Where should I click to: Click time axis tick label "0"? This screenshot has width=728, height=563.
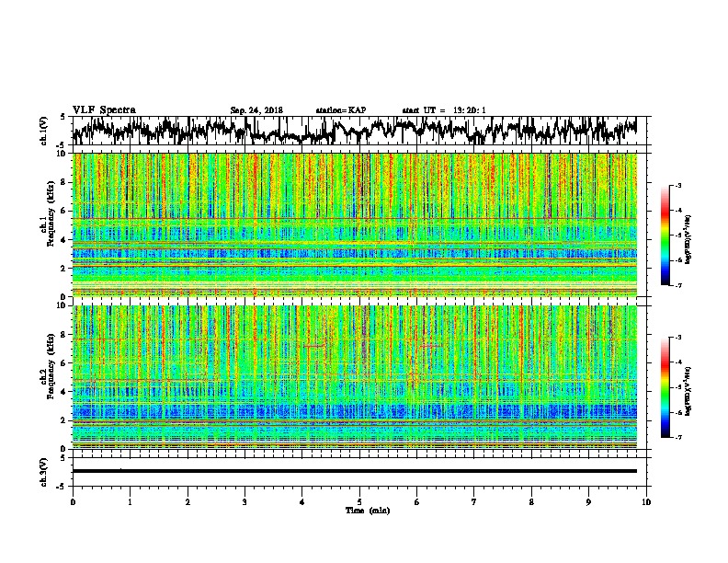coord(73,502)
